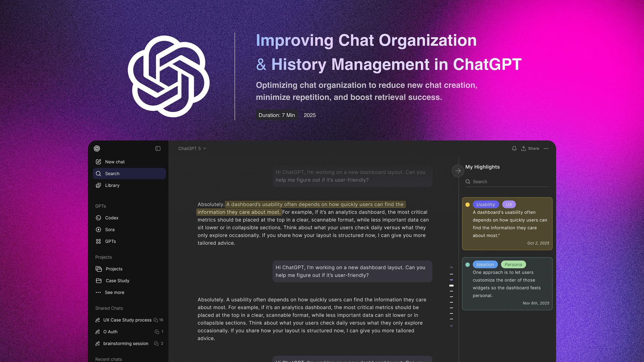644x362 pixels.
Task: Open the New chat icon in sidebar
Action: coord(98,162)
